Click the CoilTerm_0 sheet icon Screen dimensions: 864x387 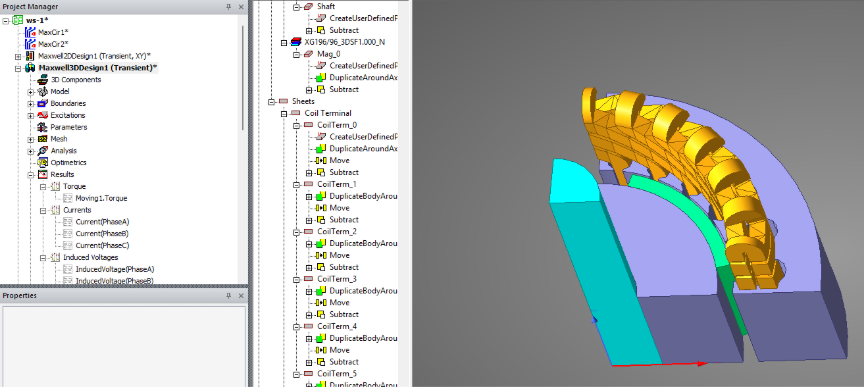click(x=309, y=125)
